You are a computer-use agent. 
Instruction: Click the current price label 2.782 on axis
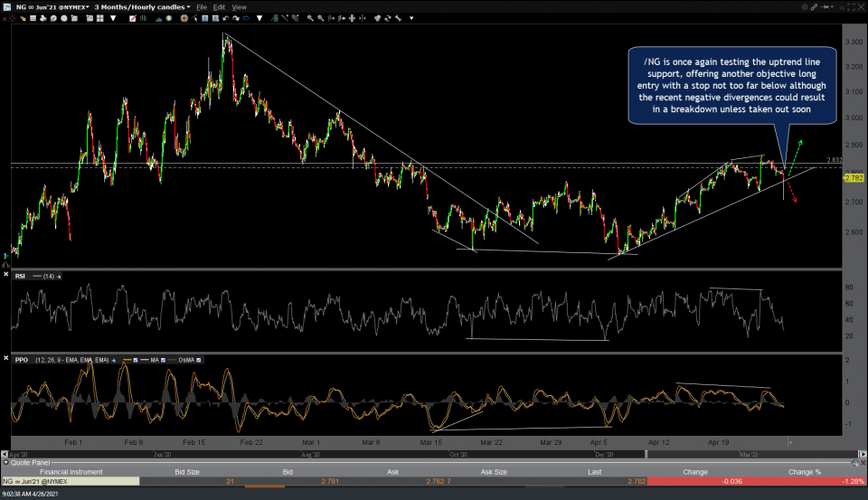tap(854, 178)
